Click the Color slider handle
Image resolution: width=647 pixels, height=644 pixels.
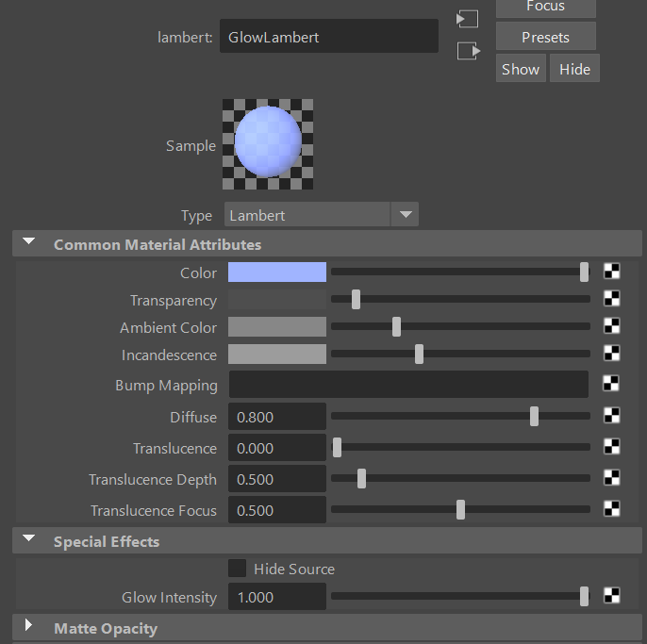[585, 272]
